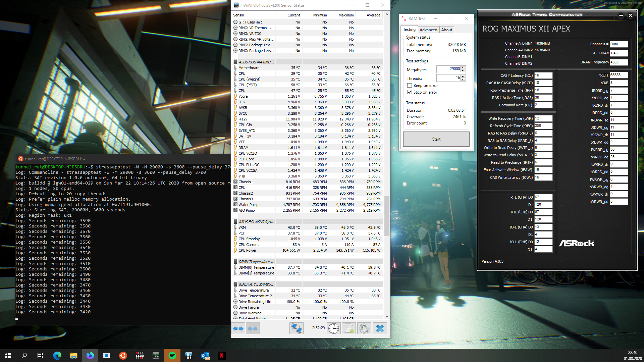This screenshot has width=644, height=362.
Task: Click the logging sheet icon with green plus
Action: click(349, 328)
